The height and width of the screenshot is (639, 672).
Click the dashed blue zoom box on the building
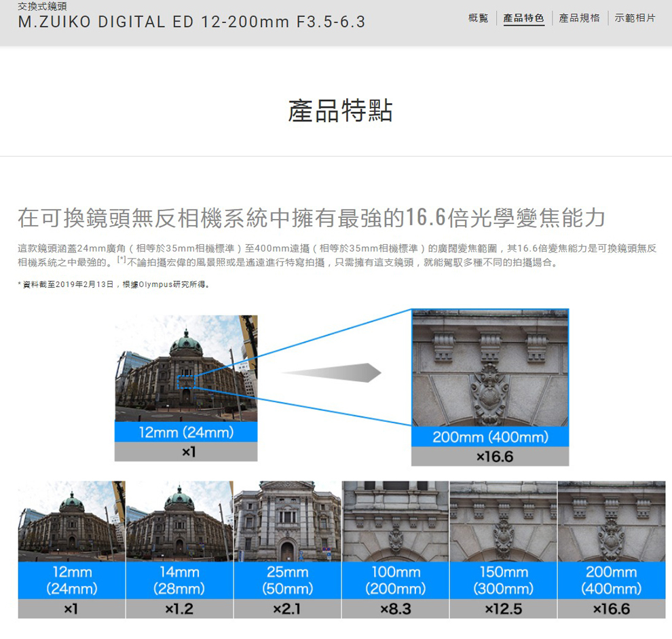click(x=185, y=381)
